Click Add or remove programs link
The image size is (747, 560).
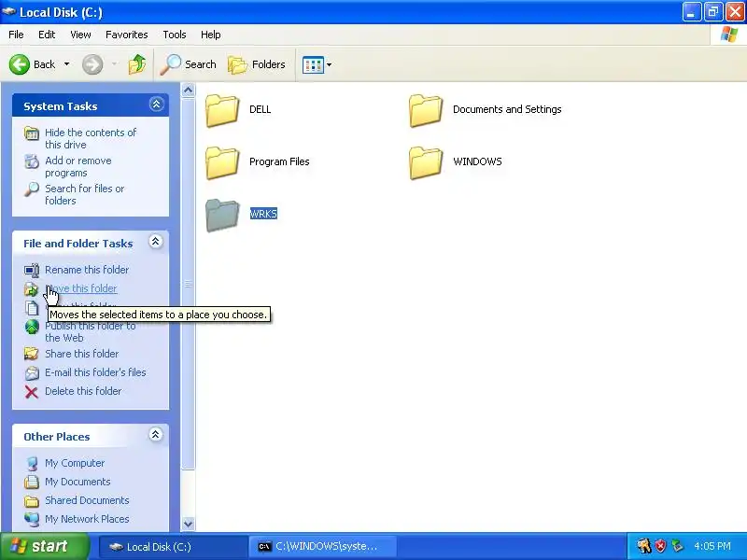78,167
